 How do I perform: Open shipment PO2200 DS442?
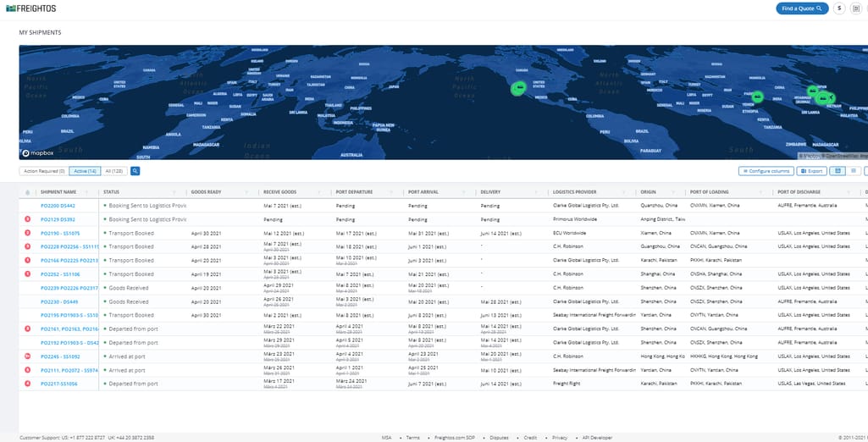tap(58, 206)
